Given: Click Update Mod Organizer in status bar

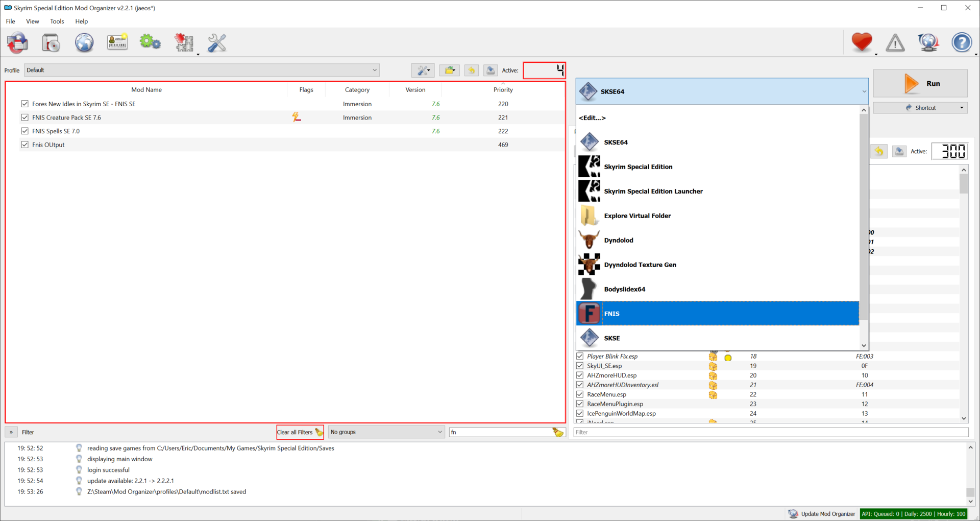Looking at the screenshot, I should coord(822,514).
